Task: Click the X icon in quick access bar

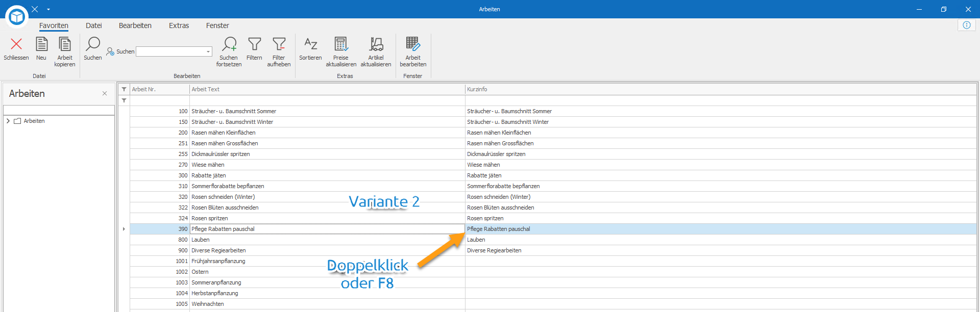Action: tap(35, 9)
